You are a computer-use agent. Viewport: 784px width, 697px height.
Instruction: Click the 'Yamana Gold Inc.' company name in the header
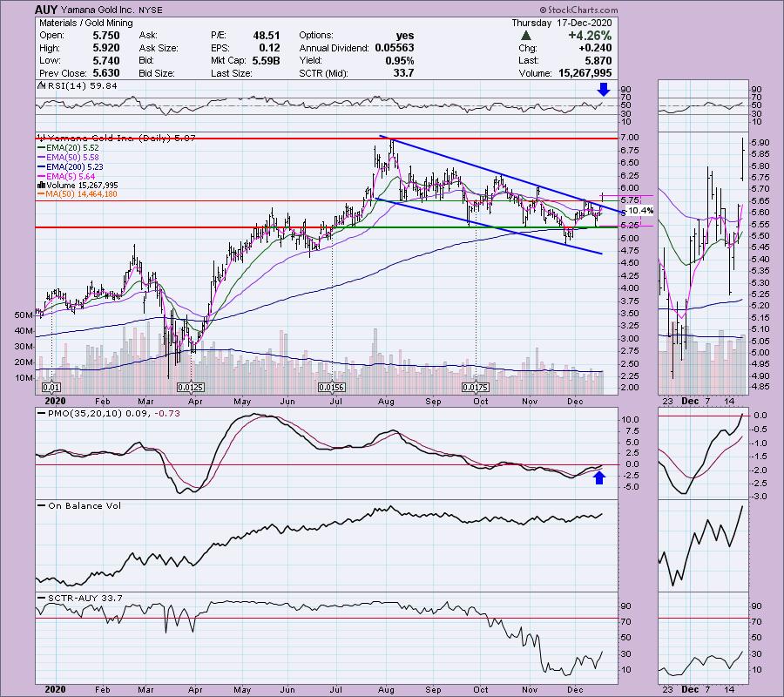point(96,10)
